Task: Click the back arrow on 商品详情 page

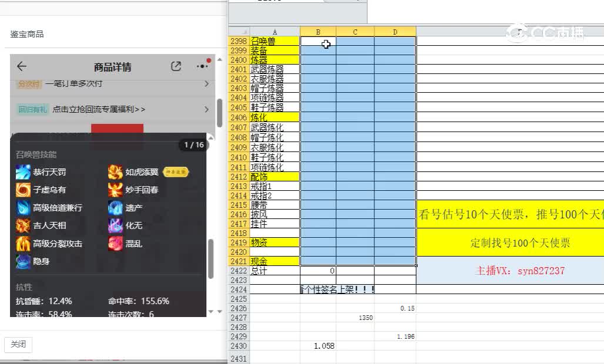Action: pos(22,66)
